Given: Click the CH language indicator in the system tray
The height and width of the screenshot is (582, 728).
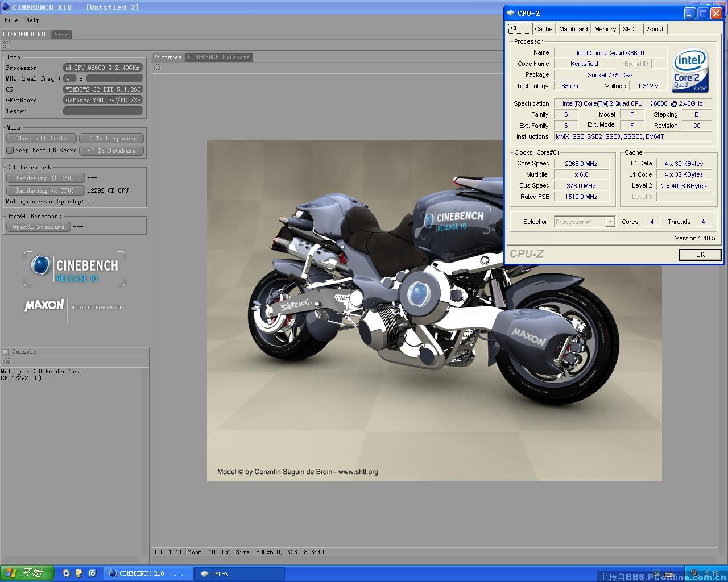Looking at the screenshot, I should (x=656, y=574).
